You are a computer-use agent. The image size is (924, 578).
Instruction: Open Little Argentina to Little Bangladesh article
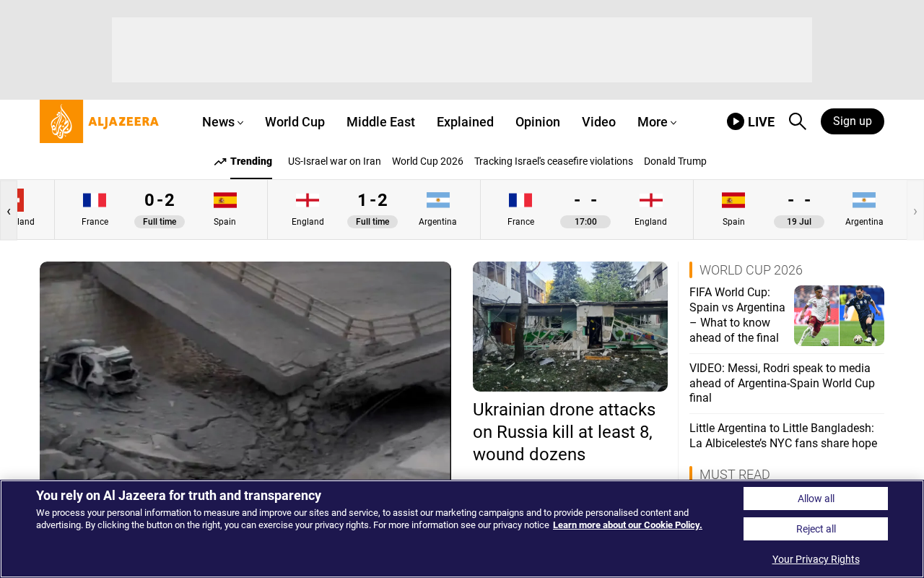[x=783, y=436]
